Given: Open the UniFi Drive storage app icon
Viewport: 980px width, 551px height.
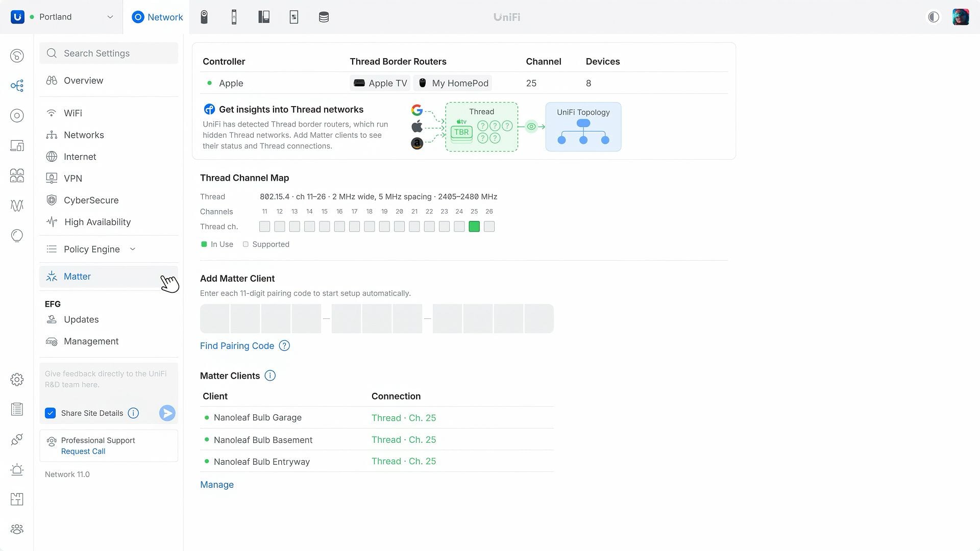Looking at the screenshot, I should pyautogui.click(x=324, y=17).
